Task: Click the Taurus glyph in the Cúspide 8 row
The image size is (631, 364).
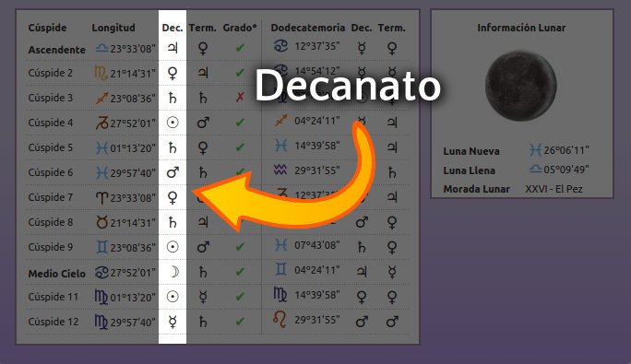Action: [x=101, y=222]
